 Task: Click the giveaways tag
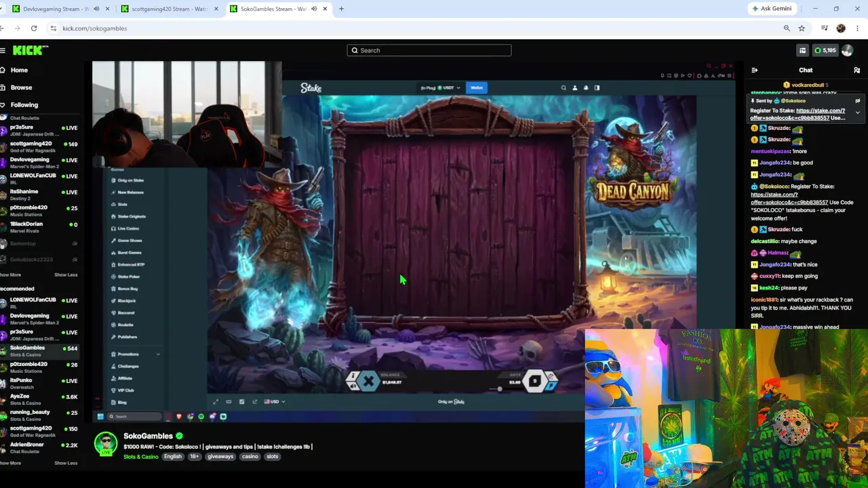click(x=220, y=457)
